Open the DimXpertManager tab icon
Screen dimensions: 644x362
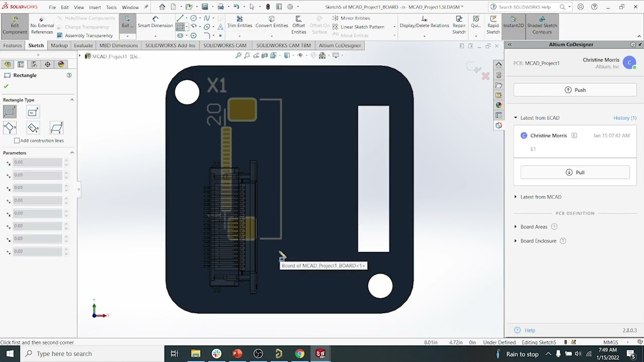click(x=47, y=64)
